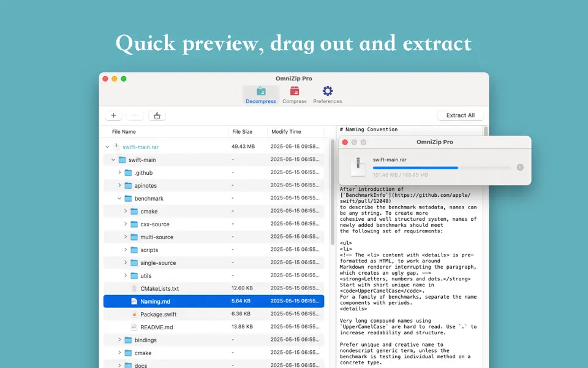Screen dimensions: 588x368
Task: Open Preferences via the gear icon
Action: pos(328,92)
